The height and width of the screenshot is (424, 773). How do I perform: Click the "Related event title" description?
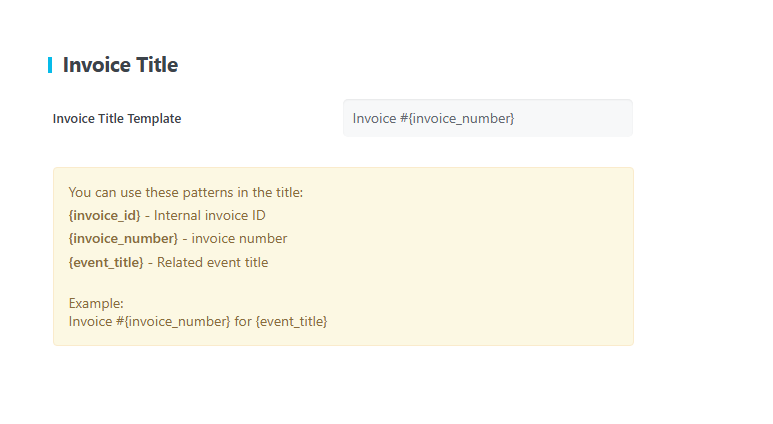point(212,263)
